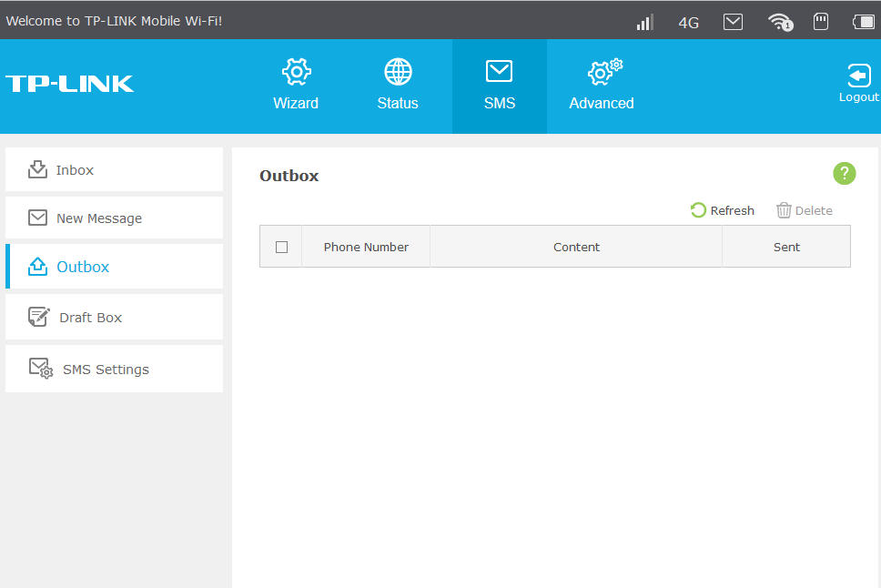Click the Phone Number column header
This screenshot has width=881, height=588.
(366, 247)
